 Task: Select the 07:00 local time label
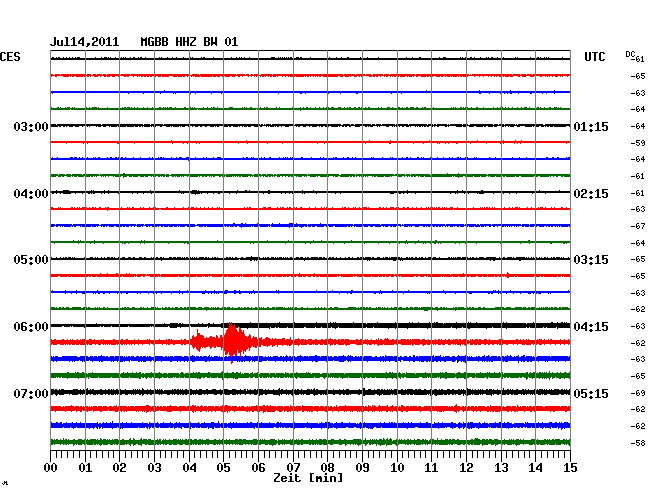[31, 393]
